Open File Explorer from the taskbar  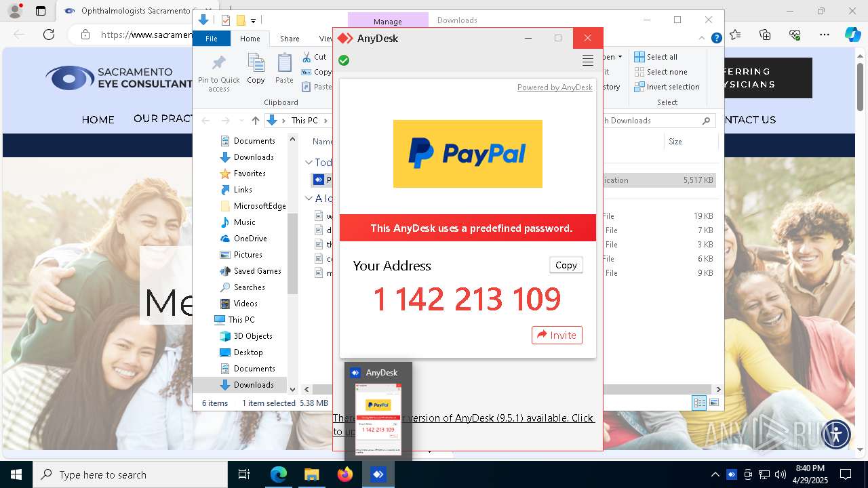click(311, 475)
